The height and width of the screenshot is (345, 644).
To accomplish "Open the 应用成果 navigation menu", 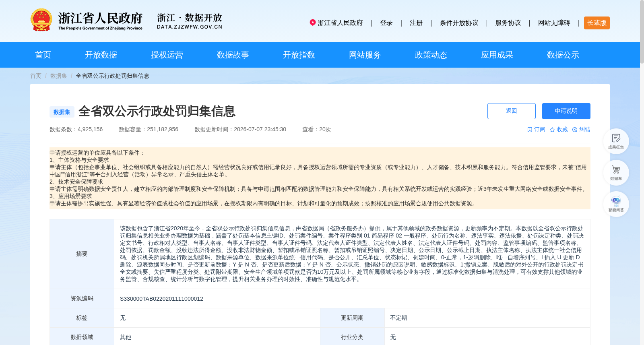I will point(497,55).
